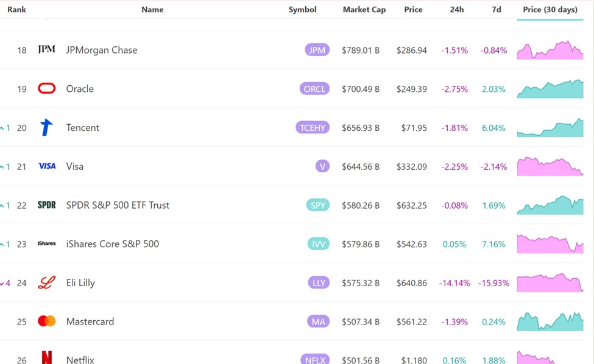Click the JPM symbol badge
Screen dimensions: 594x364
[317, 50]
